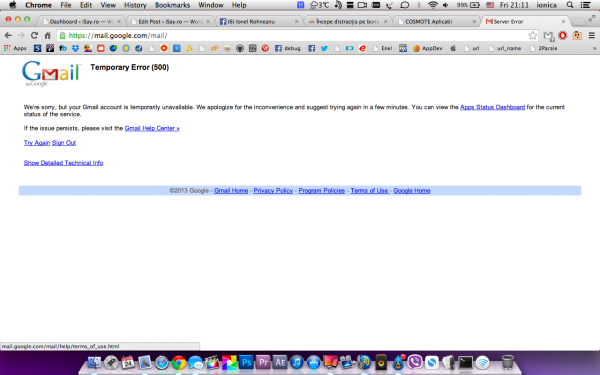The width and height of the screenshot is (600, 375).
Task: Open Terminal from the Dock
Action: pos(465,362)
